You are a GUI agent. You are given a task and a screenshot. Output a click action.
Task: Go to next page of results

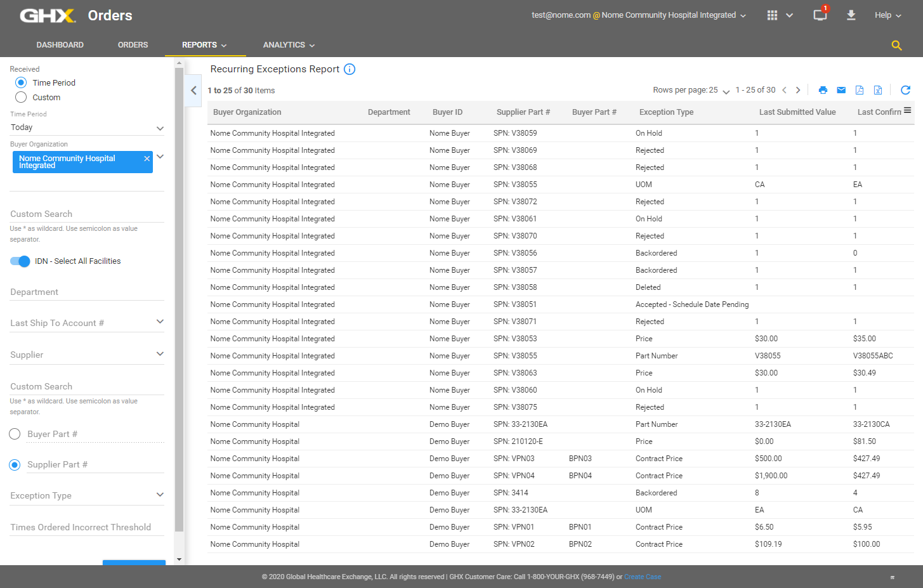coord(798,90)
